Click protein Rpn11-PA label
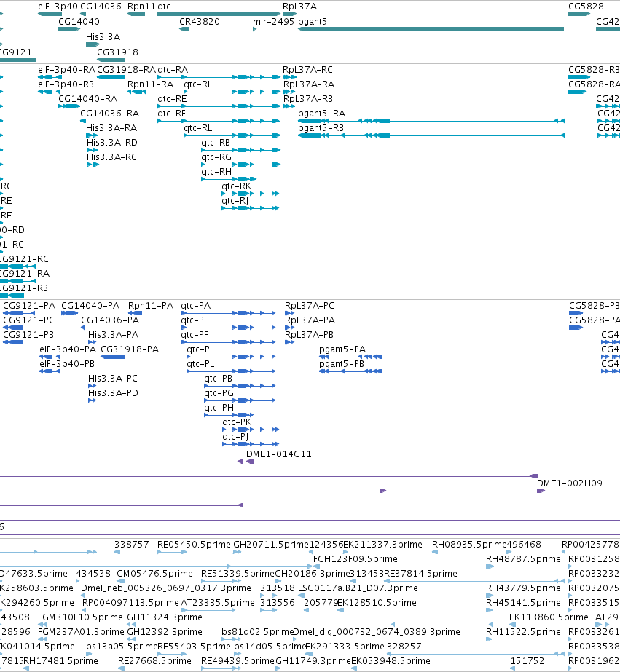Screen dimensions: 620x672 tap(151, 306)
